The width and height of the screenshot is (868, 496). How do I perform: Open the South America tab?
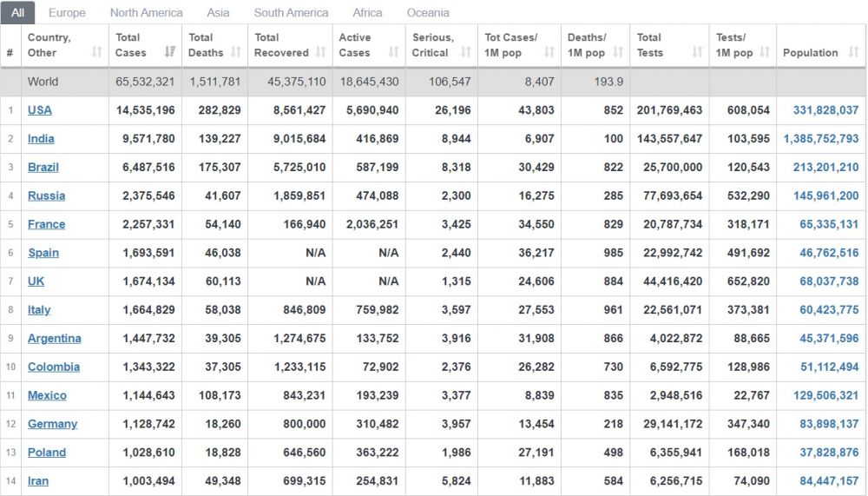291,13
